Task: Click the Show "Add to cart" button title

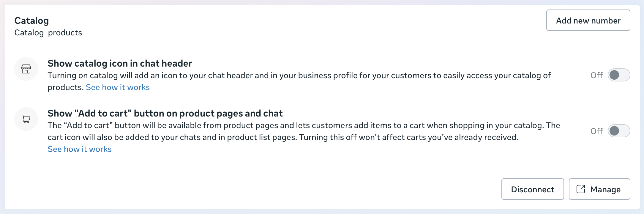Action: click(x=165, y=113)
